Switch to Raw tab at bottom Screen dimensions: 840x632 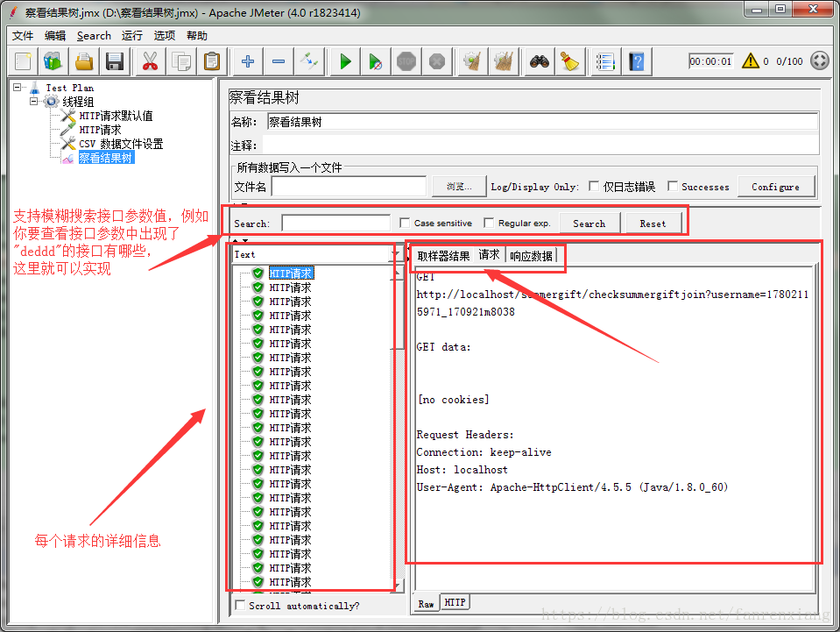(x=427, y=604)
